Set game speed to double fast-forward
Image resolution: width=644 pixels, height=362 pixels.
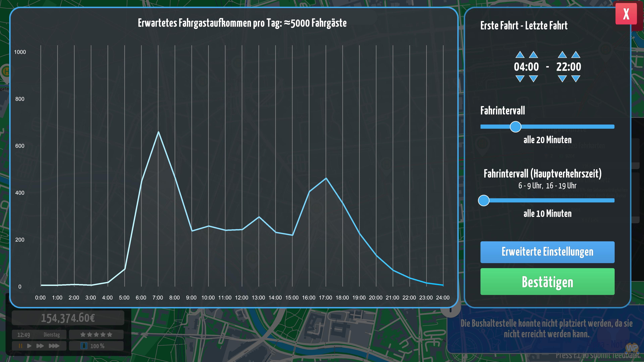coord(40,346)
